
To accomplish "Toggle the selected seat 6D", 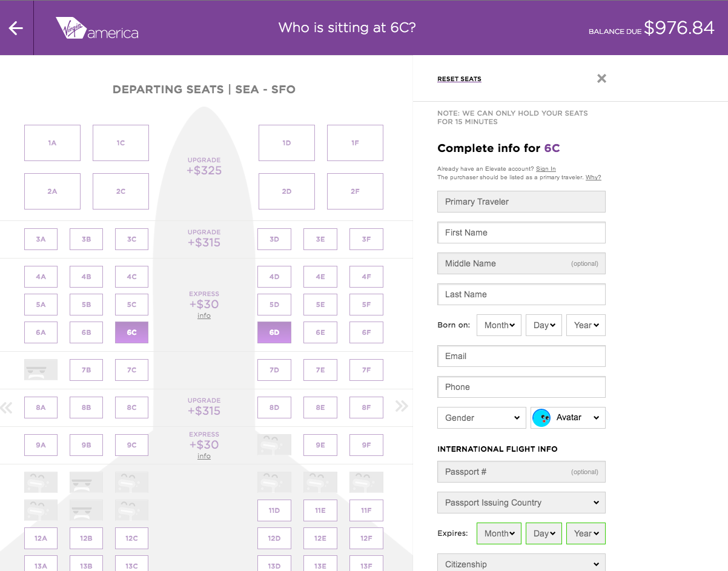I will pyautogui.click(x=274, y=332).
